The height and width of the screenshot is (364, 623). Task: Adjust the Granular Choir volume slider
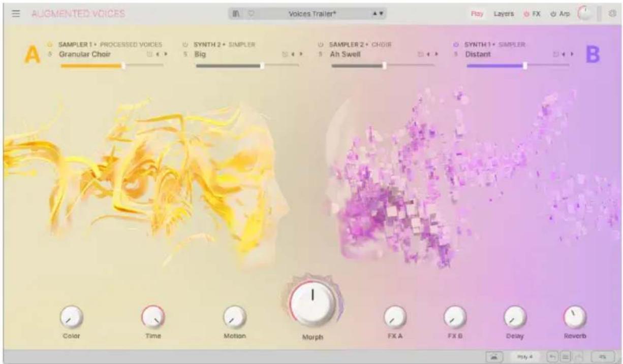point(112,65)
